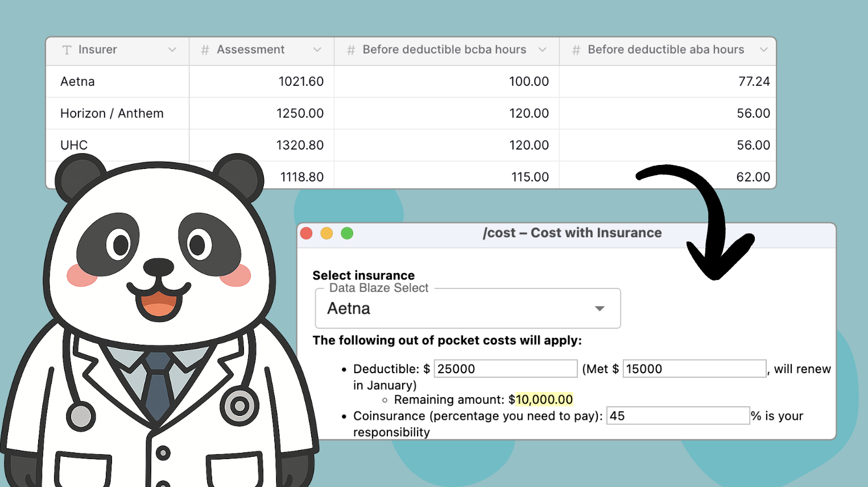Expand Before deductible bcba hours column menu
Screen dimensions: 868x487
coord(543,50)
